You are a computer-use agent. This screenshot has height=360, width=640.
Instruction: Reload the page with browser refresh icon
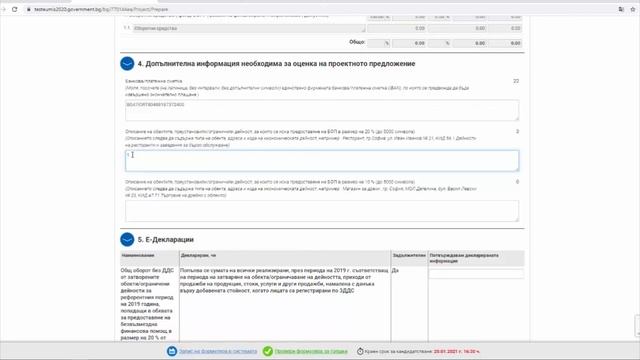tap(15, 9)
